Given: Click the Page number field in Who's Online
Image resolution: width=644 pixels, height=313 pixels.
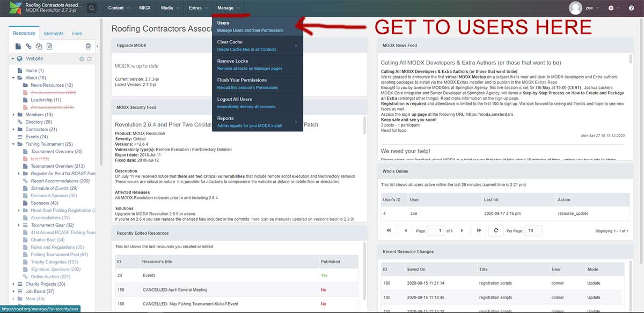Looking at the screenshot, I should tap(435, 230).
